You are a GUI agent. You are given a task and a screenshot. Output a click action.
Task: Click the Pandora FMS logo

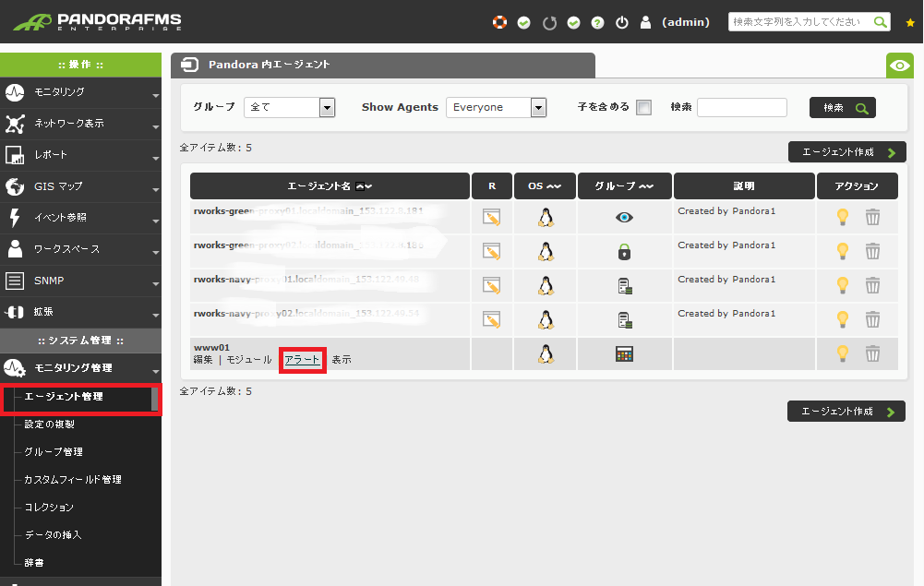click(x=97, y=22)
